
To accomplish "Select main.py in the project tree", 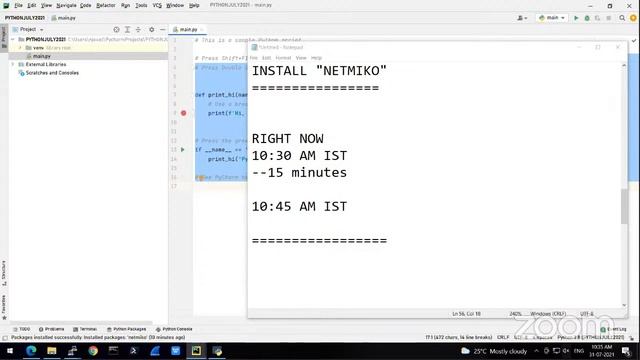I will click(x=42, y=56).
